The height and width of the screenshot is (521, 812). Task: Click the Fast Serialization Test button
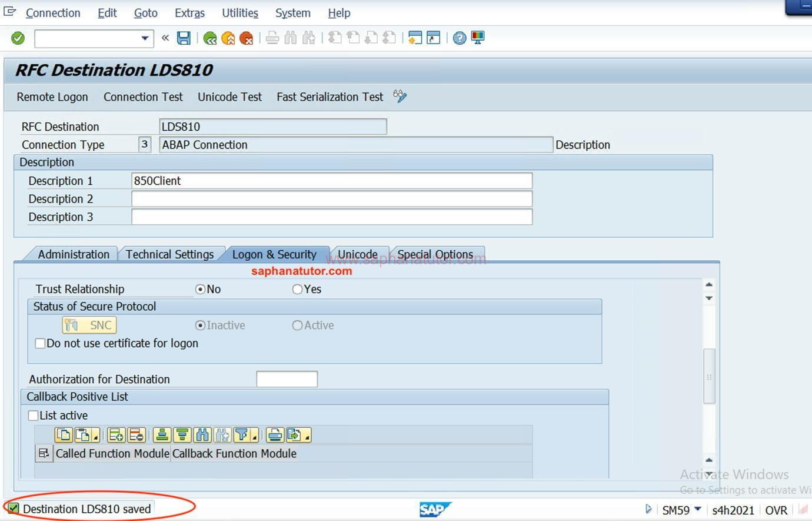click(x=330, y=97)
